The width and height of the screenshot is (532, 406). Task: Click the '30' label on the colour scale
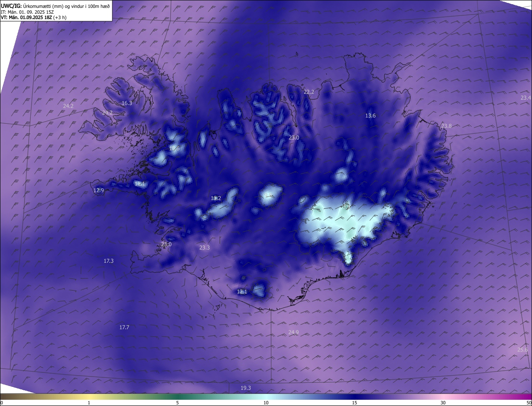[x=443, y=403]
